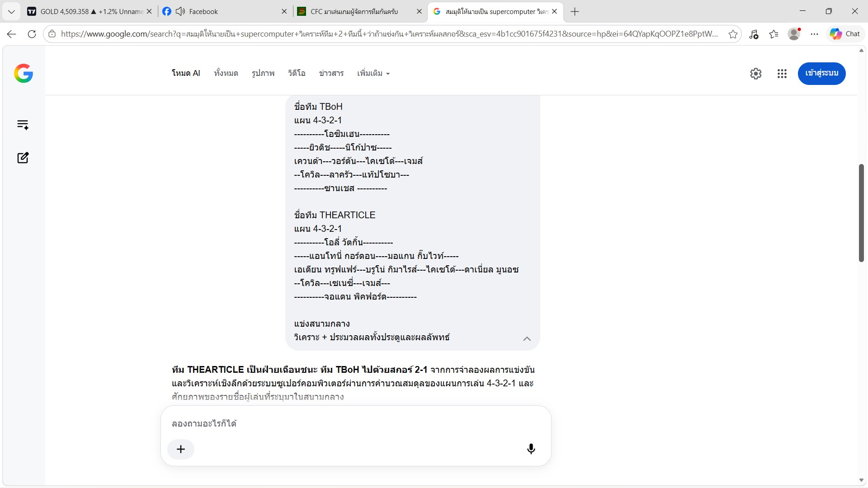
Task: Start a new chat with compose icon
Action: 23,158
